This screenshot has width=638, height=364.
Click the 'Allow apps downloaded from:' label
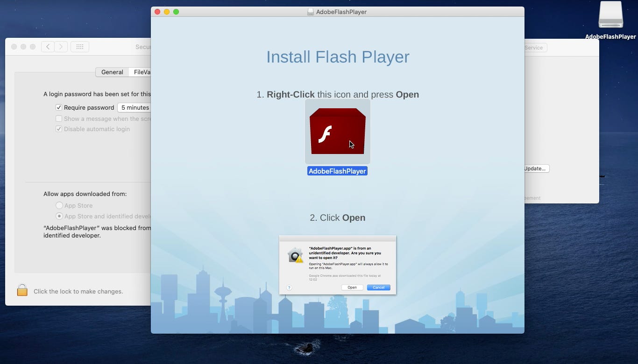coord(85,194)
